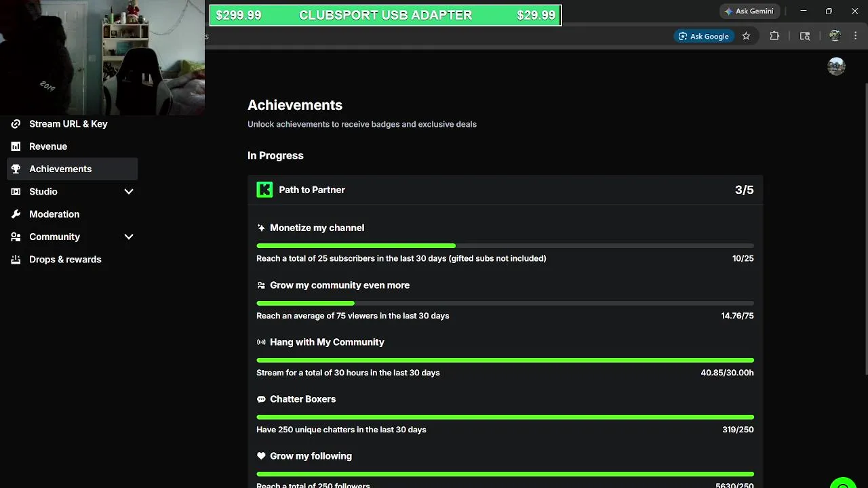This screenshot has width=868, height=488.
Task: Click the Revenue chart icon
Action: click(16, 146)
